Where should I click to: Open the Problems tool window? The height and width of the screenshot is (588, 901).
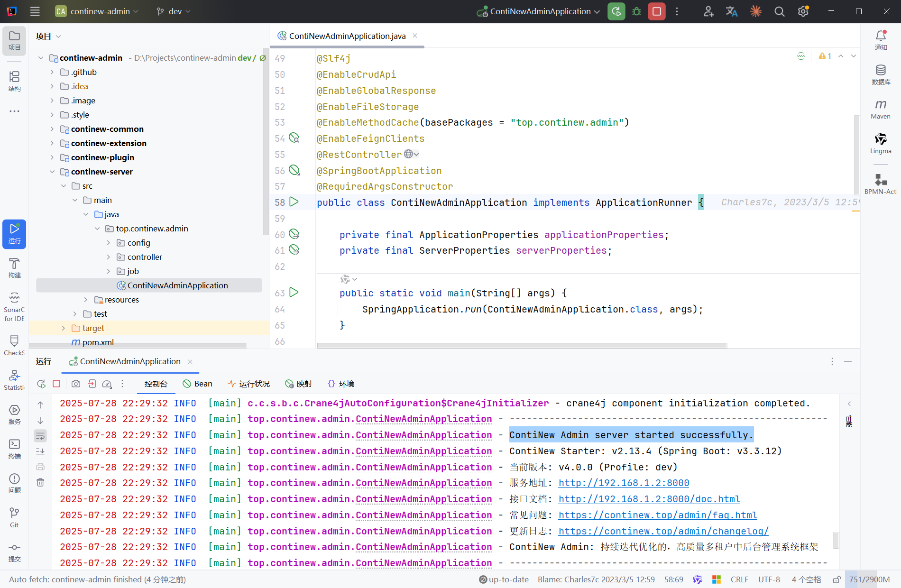[x=14, y=483]
